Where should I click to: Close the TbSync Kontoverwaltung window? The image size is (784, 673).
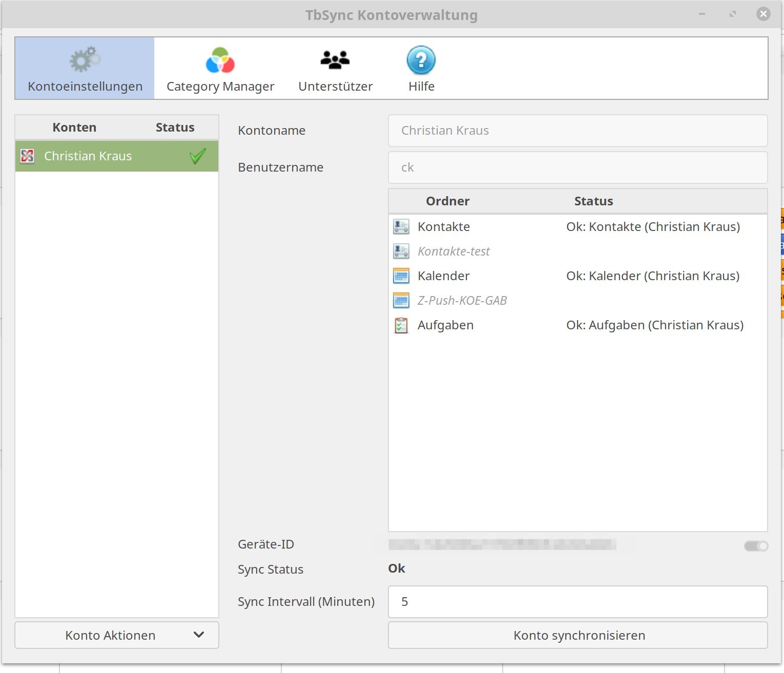point(764,14)
